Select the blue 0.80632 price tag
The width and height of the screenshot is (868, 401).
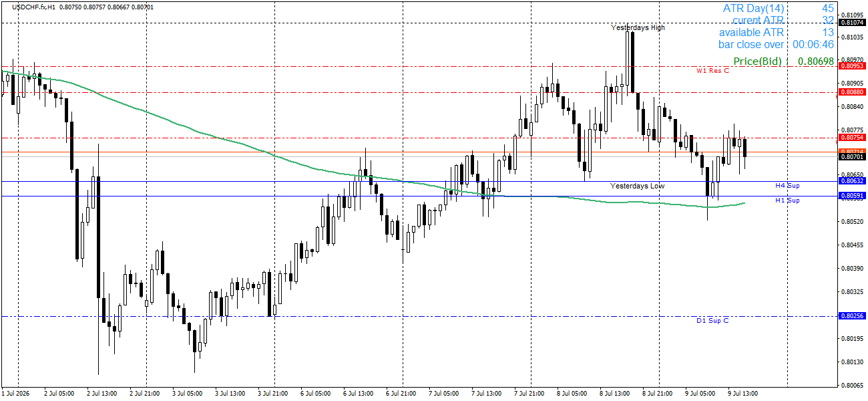(852, 181)
